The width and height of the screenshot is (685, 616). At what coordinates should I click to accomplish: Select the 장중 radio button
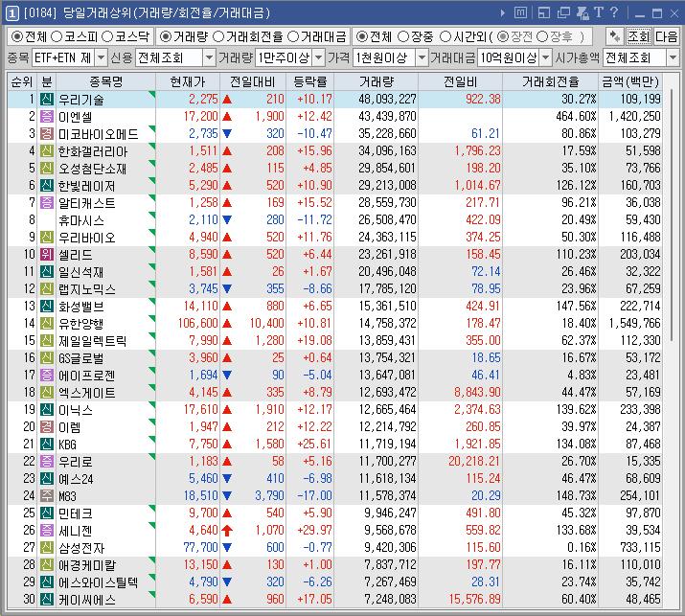tap(403, 36)
